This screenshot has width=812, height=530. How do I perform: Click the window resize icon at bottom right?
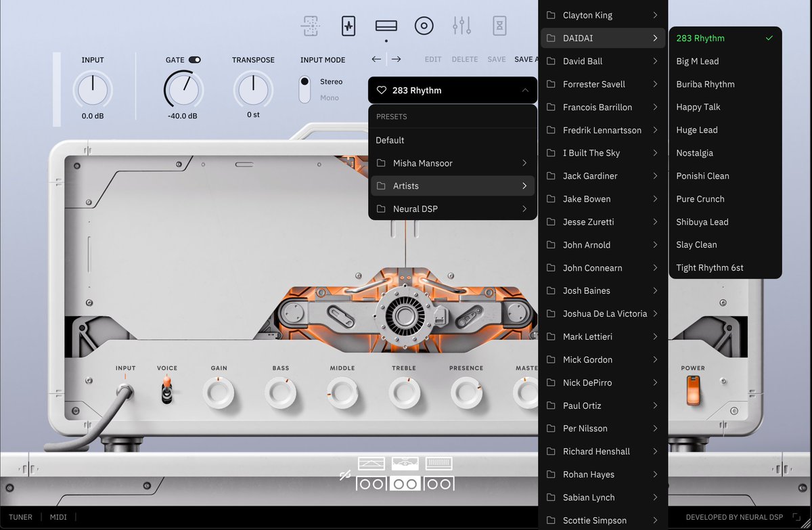point(796,517)
